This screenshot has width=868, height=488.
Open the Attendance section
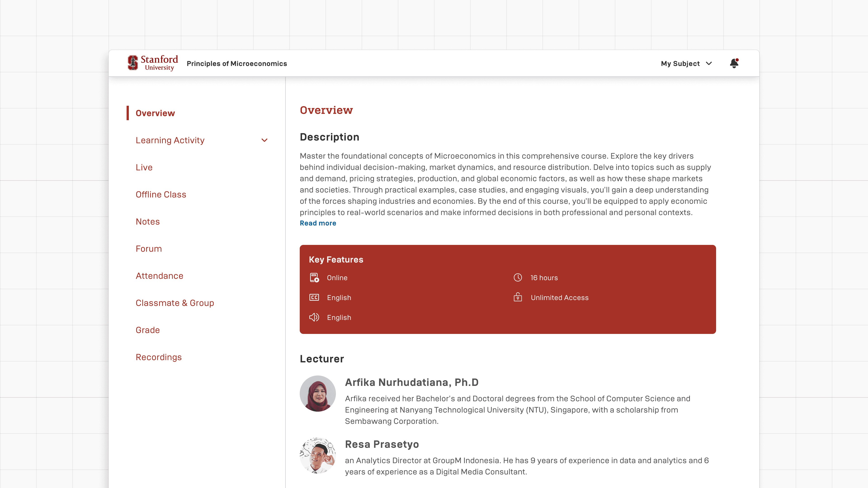pyautogui.click(x=159, y=276)
